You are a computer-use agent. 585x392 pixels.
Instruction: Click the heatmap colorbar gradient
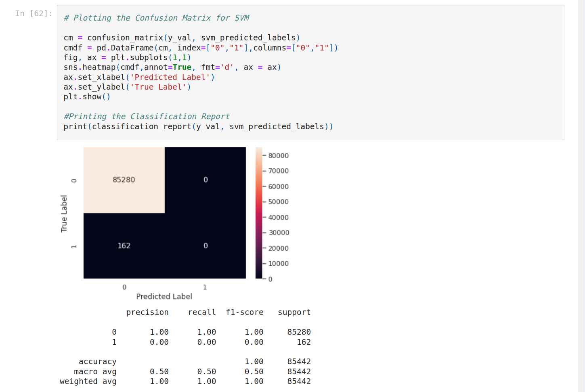pyautogui.click(x=259, y=213)
